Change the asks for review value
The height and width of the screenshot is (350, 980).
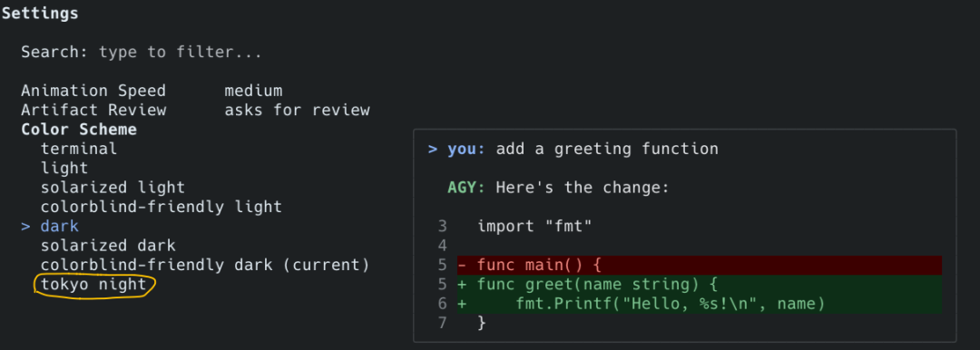click(x=297, y=110)
